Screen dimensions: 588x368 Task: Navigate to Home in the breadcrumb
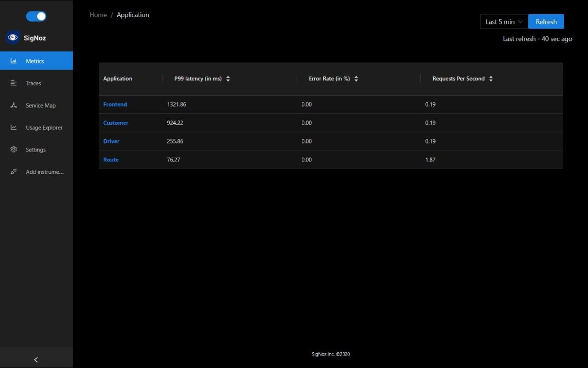point(98,14)
